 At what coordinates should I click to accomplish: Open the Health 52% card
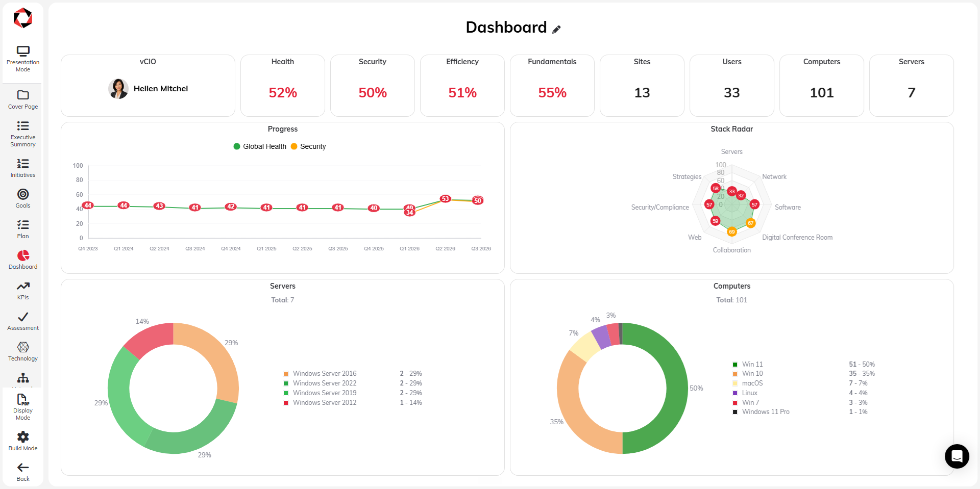283,86
